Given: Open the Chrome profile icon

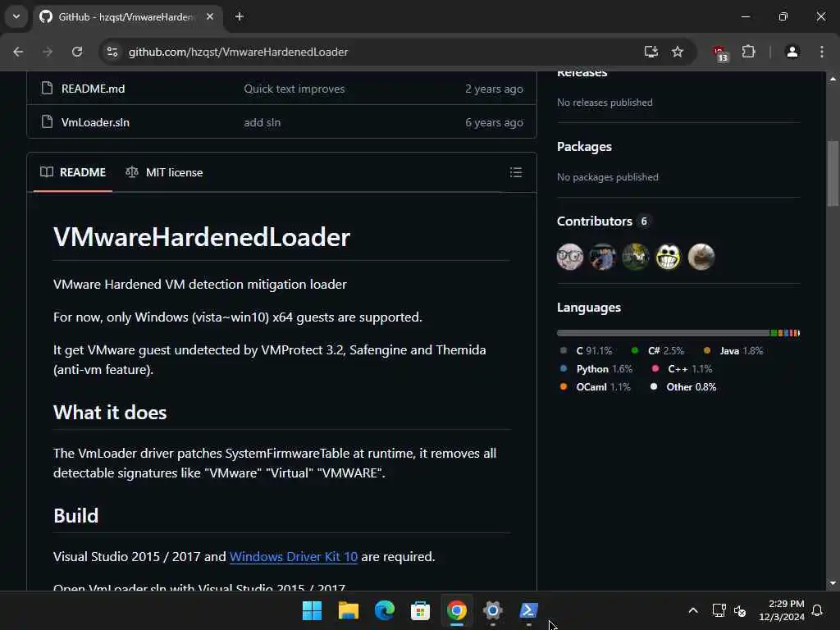Looking at the screenshot, I should pos(792,52).
